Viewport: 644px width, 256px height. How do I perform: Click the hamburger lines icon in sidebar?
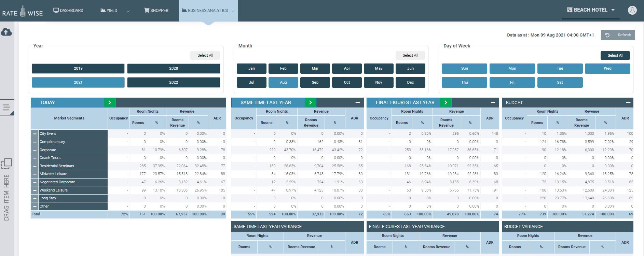click(x=6, y=108)
